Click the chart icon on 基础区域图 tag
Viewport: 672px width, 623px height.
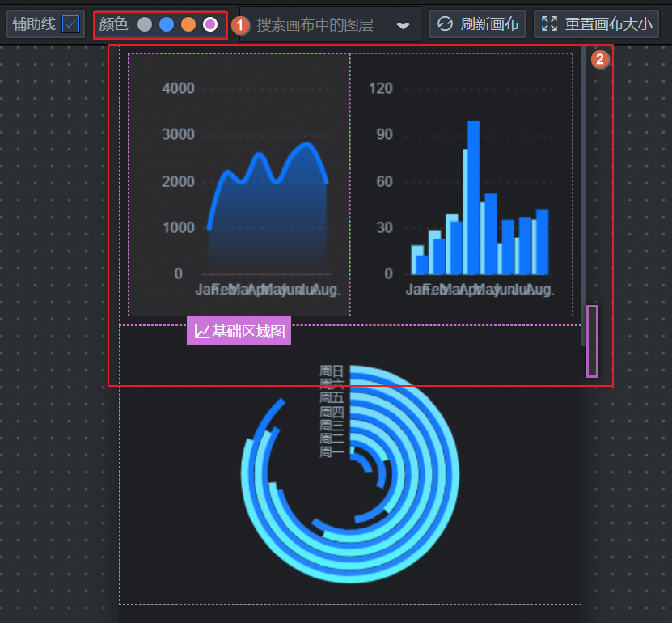point(202,331)
